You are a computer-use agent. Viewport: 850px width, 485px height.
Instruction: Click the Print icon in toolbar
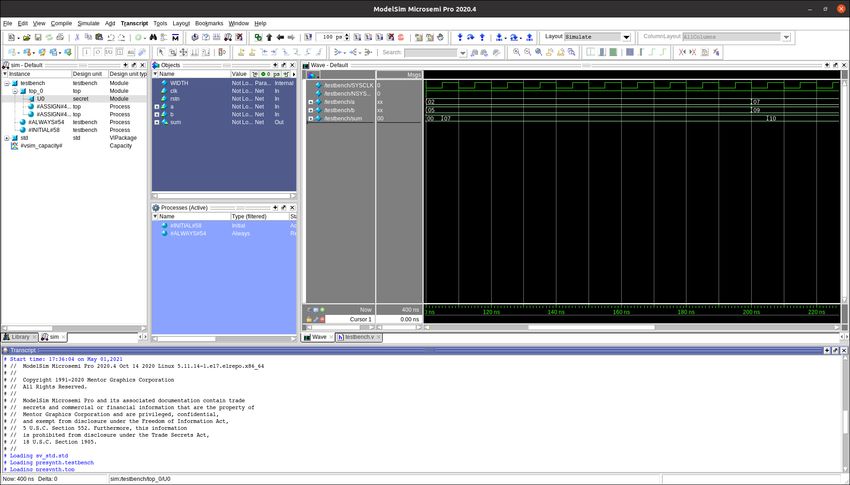coord(60,37)
